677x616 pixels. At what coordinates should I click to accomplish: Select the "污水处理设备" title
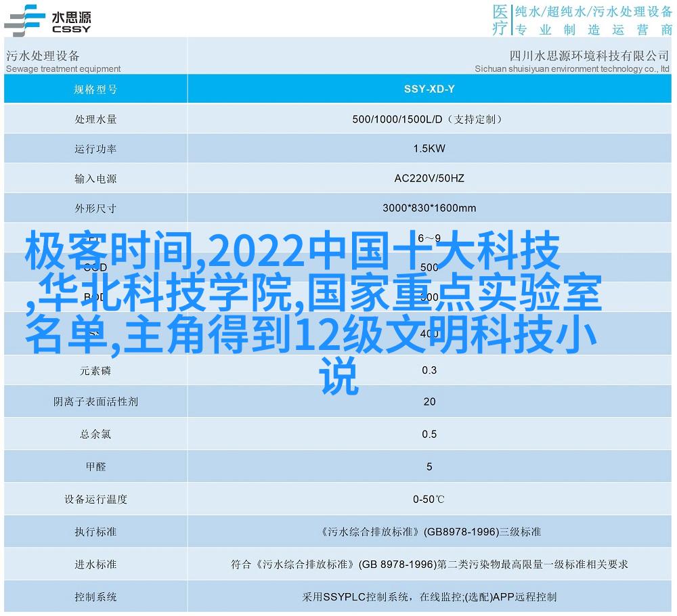click(x=43, y=56)
